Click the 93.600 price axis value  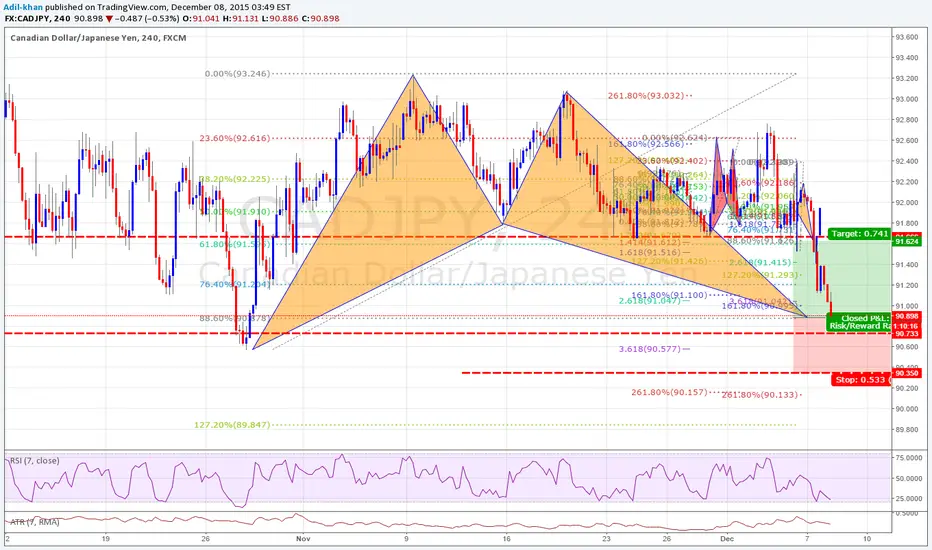click(x=907, y=37)
